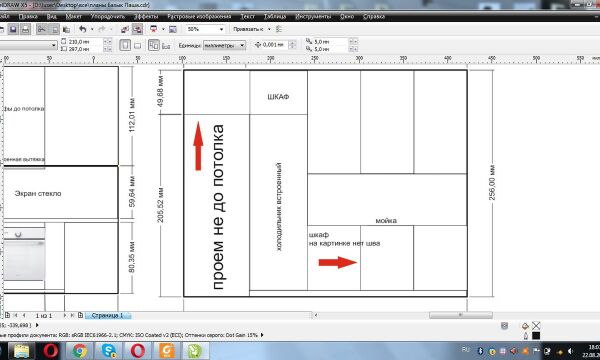Viewport: 600px width, 360px height.
Task: Click the outline pen icon in status bar
Action: [x=525, y=336]
